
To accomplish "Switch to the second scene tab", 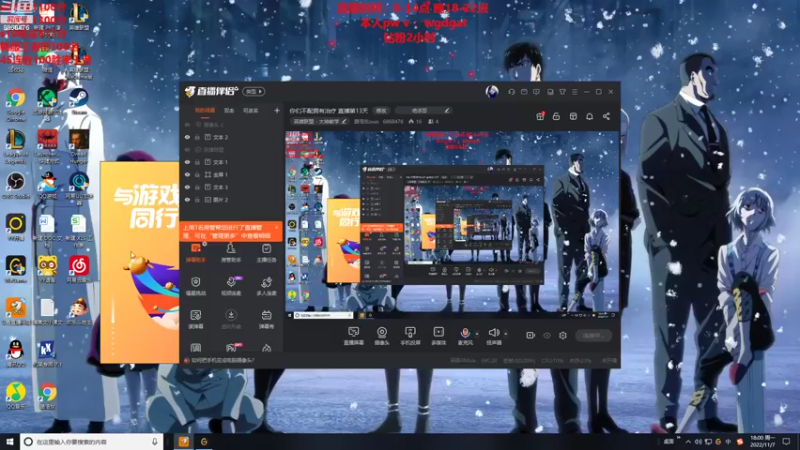I will pyautogui.click(x=230, y=110).
